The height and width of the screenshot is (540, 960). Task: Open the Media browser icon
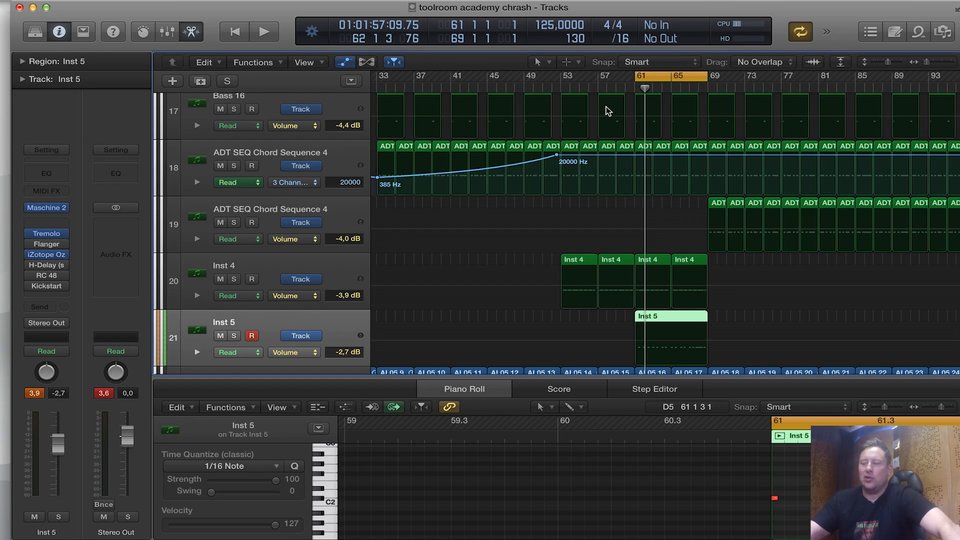[x=943, y=32]
